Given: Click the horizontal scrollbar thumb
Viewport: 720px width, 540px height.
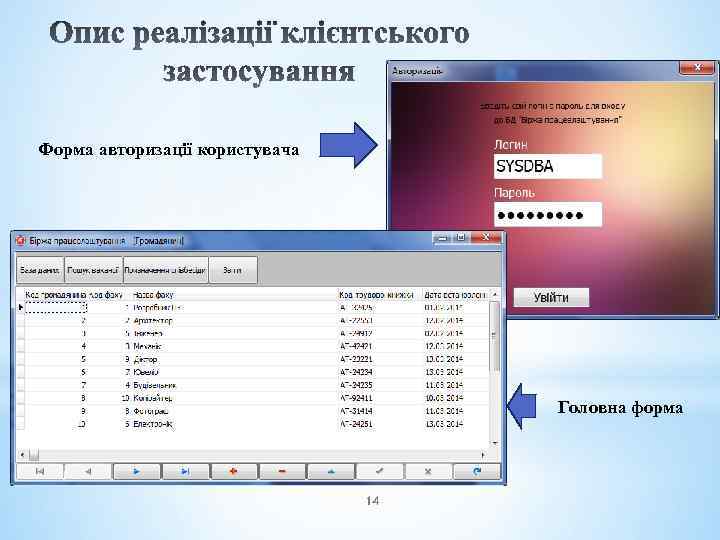Looking at the screenshot, I should click(x=34, y=455).
